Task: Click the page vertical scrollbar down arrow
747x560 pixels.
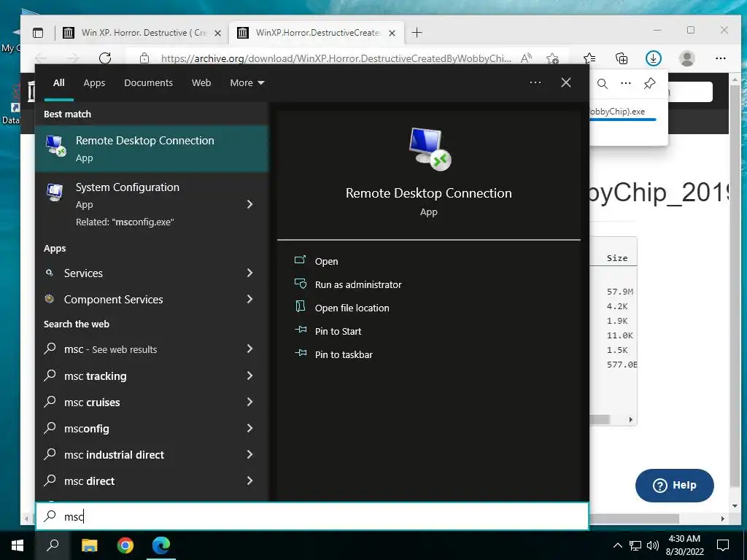Action: click(x=735, y=506)
